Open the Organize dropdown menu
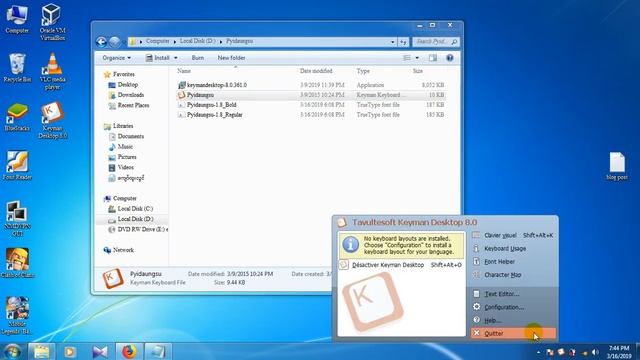The height and width of the screenshot is (360, 640). [116, 58]
